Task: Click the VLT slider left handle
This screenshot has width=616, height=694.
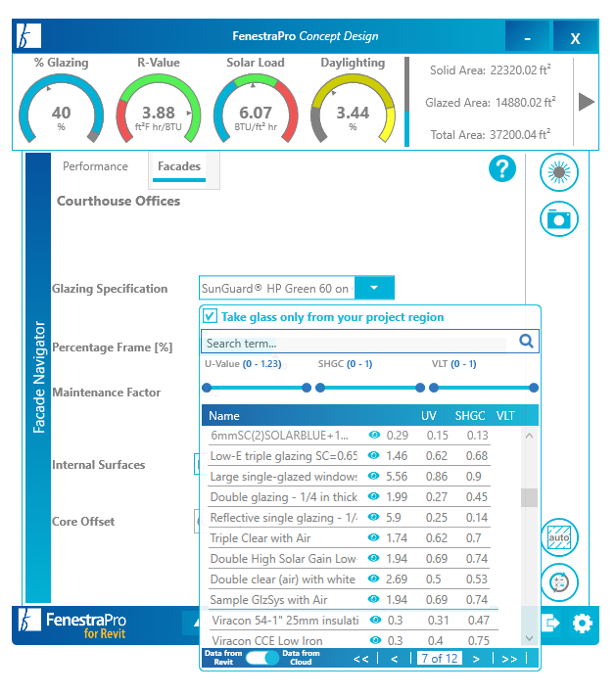Action: pyautogui.click(x=434, y=388)
